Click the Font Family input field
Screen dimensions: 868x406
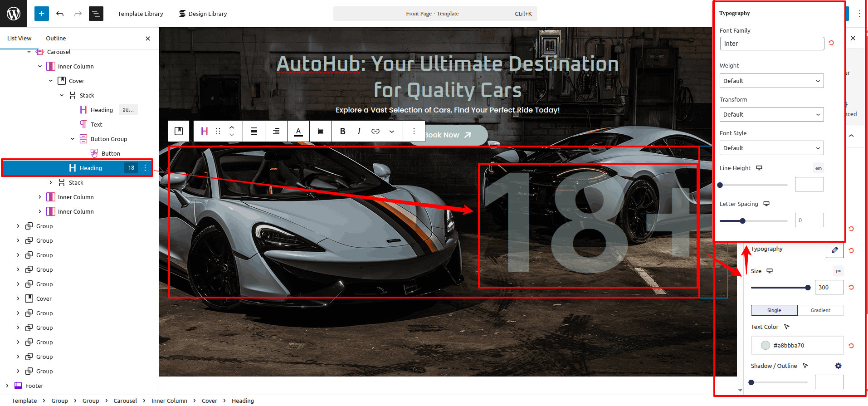[x=772, y=44]
